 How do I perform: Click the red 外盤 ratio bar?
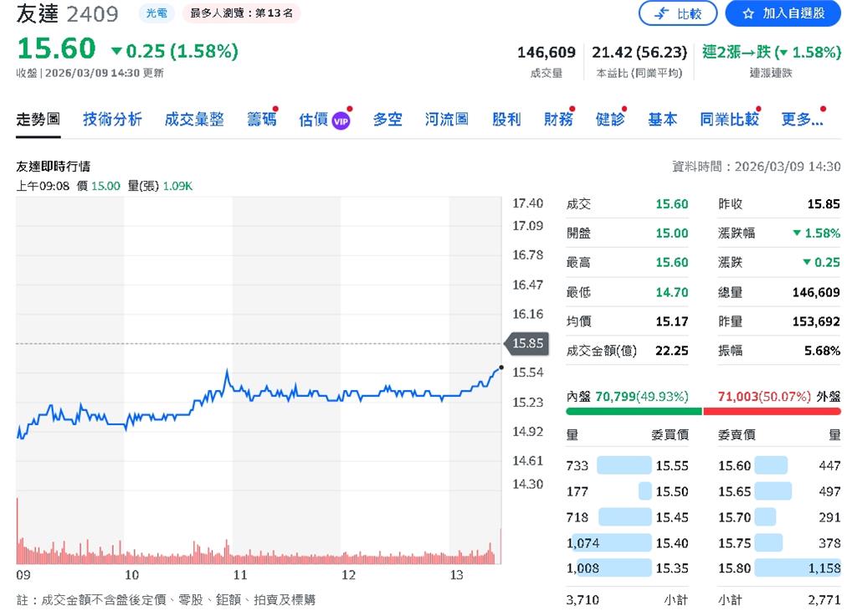pos(772,411)
